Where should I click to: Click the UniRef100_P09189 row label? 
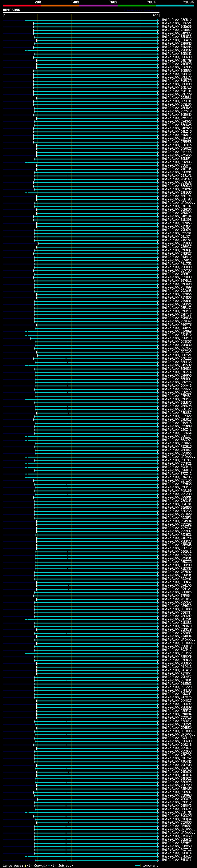177,491
